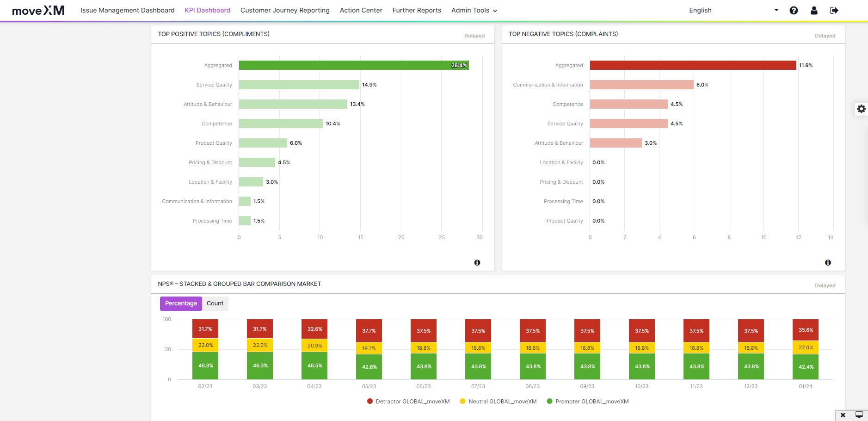The height and width of the screenshot is (421, 868).
Task: Open the English language dropdown
Action: (x=733, y=10)
